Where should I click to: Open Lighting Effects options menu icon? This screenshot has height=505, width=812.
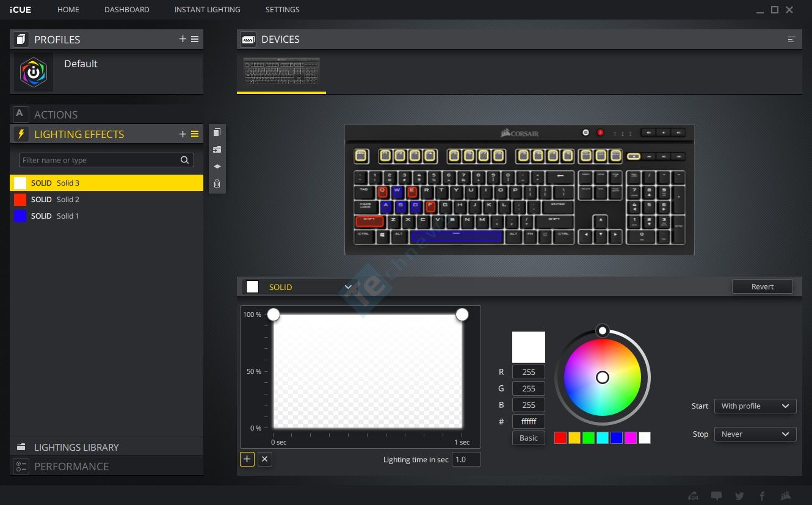tap(195, 134)
